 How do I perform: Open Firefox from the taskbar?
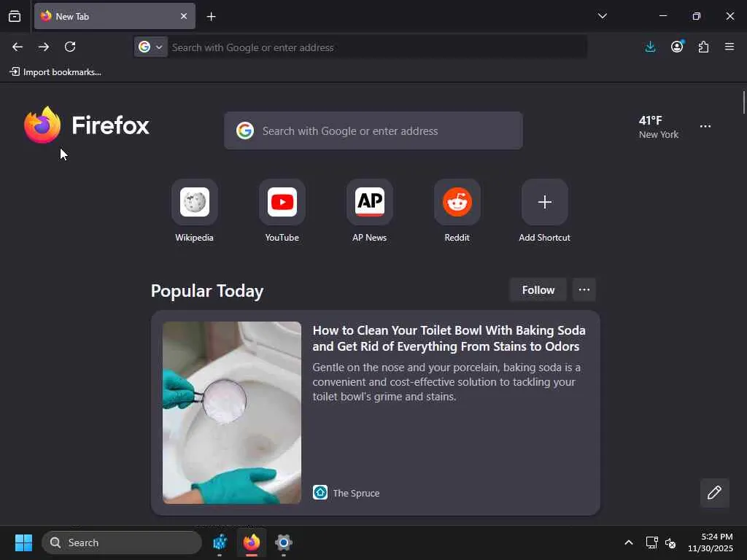coord(252,542)
